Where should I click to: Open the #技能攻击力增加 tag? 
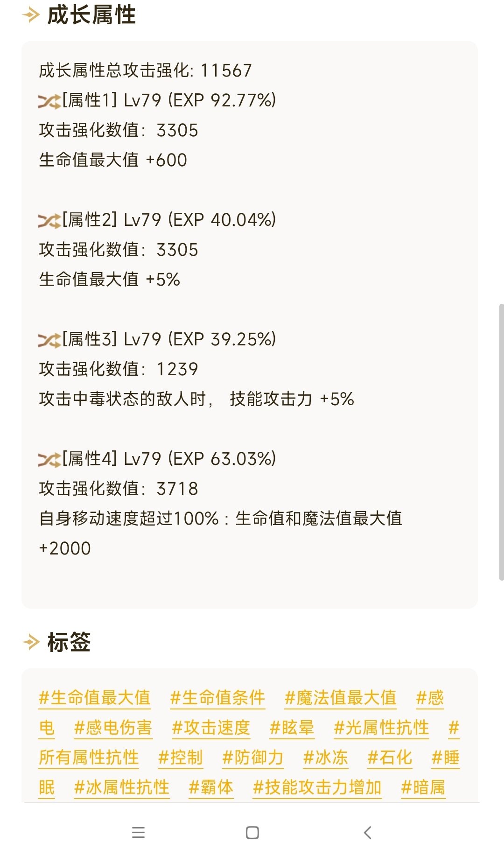click(317, 787)
